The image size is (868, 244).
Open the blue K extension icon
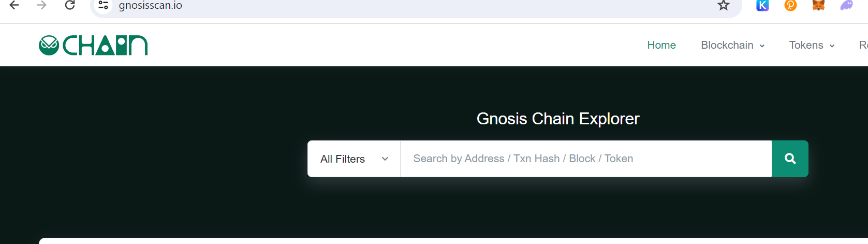tap(762, 5)
